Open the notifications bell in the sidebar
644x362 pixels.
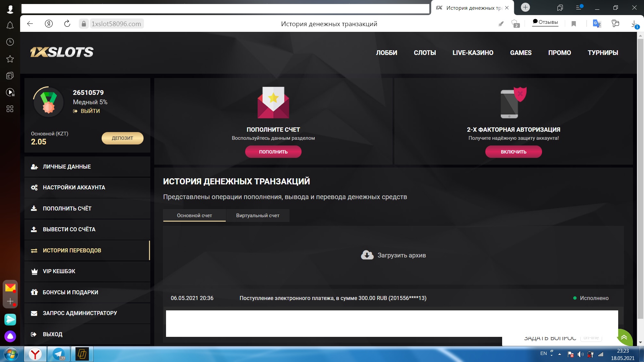click(x=10, y=25)
